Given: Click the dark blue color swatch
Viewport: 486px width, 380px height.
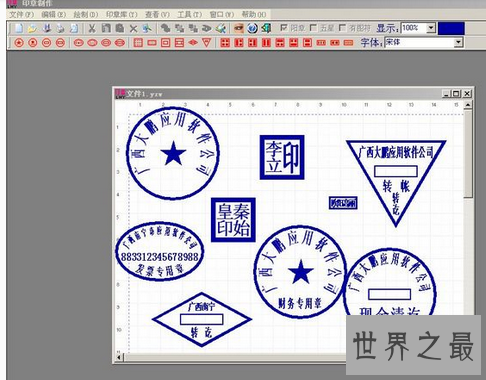Looking at the screenshot, I should click(451, 28).
